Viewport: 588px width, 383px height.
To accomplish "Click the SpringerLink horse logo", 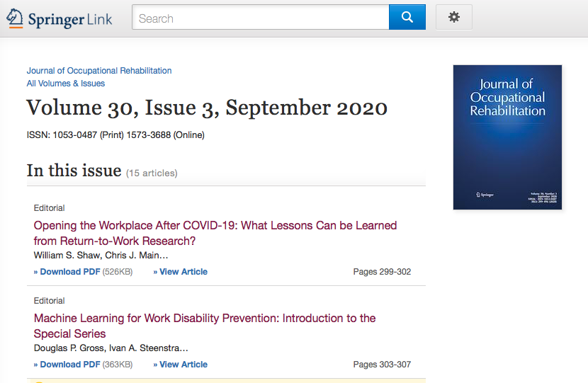I will 15,18.
